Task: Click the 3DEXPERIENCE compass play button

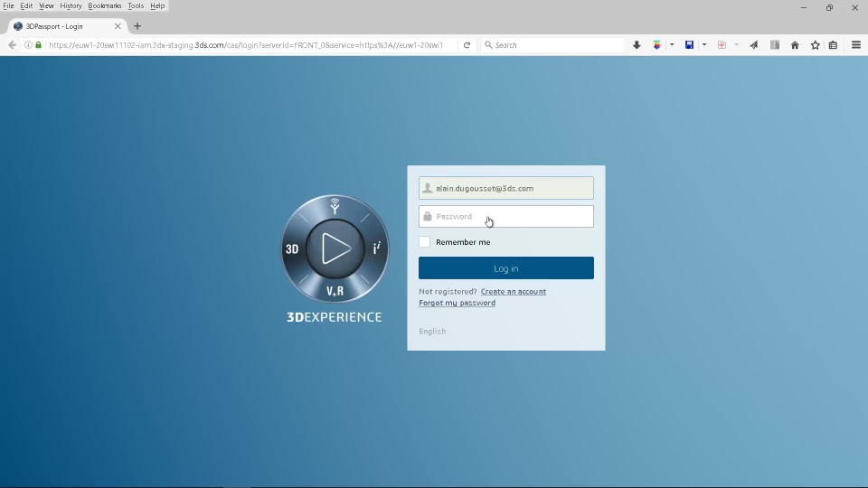Action: [335, 249]
